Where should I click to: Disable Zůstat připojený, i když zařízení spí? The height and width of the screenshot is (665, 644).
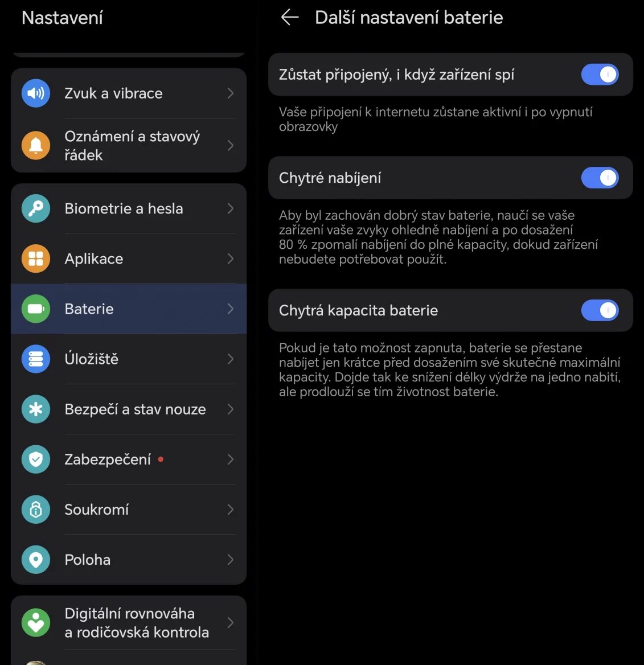tap(600, 75)
